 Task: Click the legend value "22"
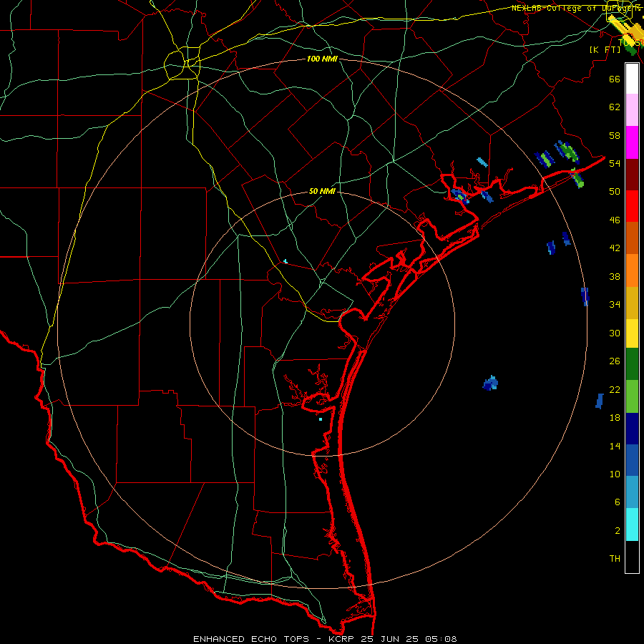click(x=615, y=390)
